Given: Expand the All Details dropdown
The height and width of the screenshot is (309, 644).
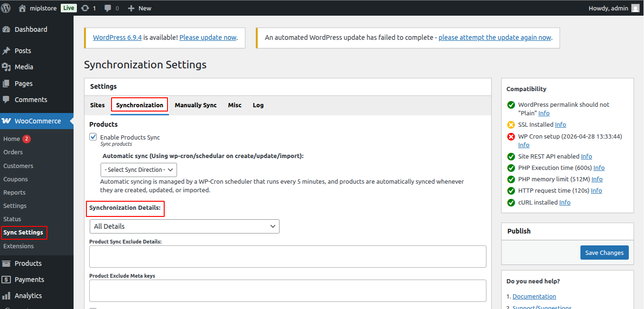Looking at the screenshot, I should (184, 226).
